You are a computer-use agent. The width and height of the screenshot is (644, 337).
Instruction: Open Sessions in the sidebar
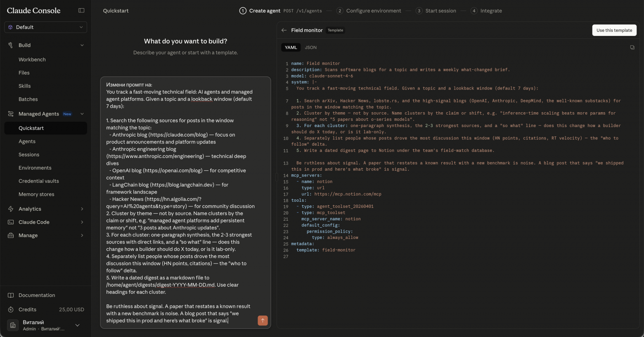point(45,154)
